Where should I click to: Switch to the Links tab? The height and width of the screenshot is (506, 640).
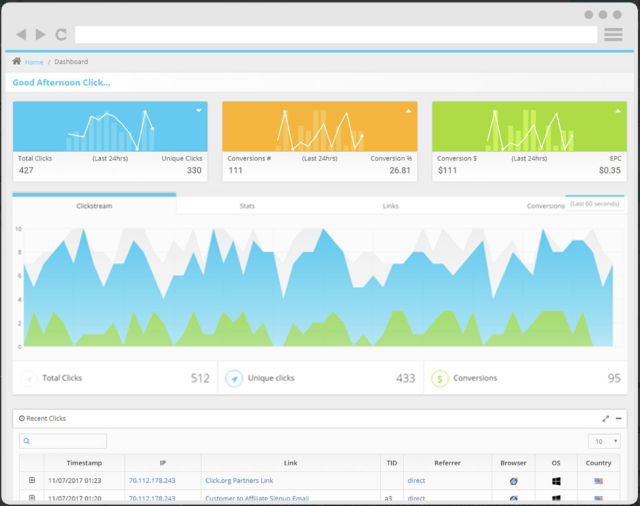click(390, 206)
